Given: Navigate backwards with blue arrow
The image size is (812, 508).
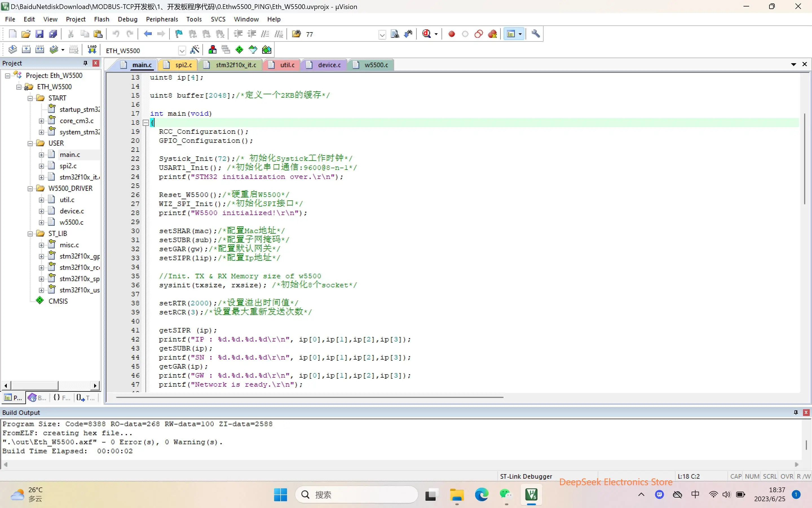Looking at the screenshot, I should click(148, 34).
